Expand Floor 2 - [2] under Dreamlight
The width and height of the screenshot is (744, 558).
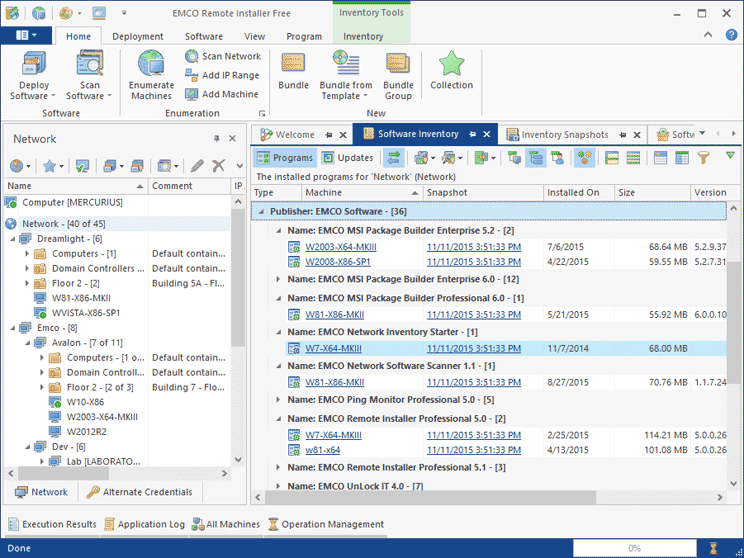click(x=27, y=283)
